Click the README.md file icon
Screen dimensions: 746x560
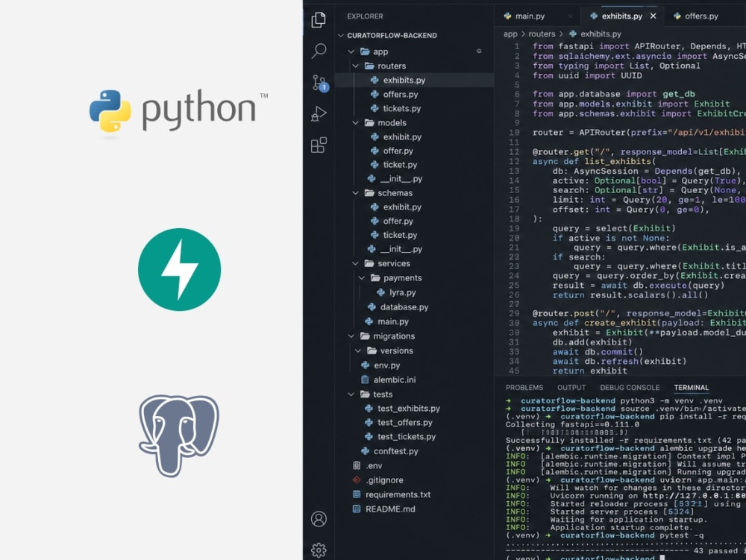(x=357, y=509)
